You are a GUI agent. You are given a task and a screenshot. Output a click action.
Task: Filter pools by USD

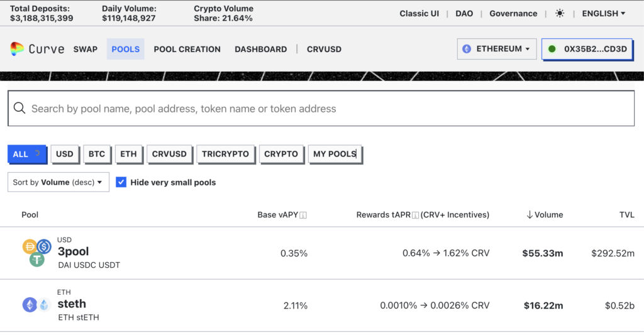(65, 154)
